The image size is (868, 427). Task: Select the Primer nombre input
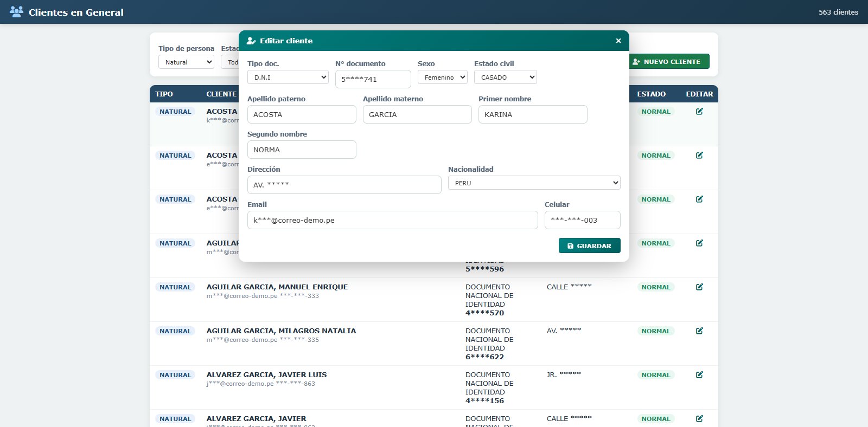[x=533, y=114]
